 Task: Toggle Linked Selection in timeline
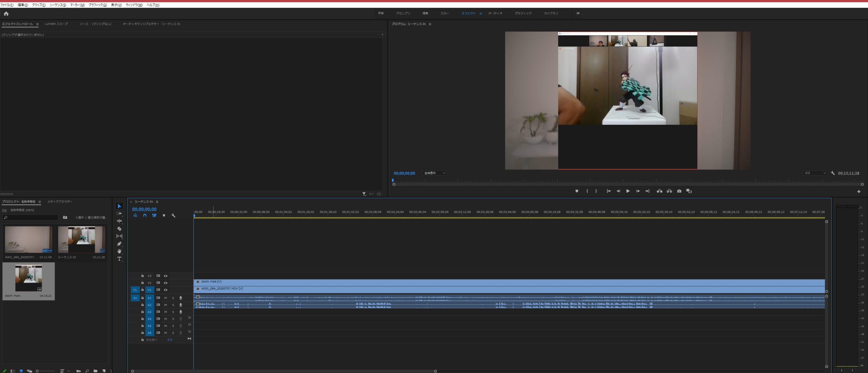pos(154,215)
